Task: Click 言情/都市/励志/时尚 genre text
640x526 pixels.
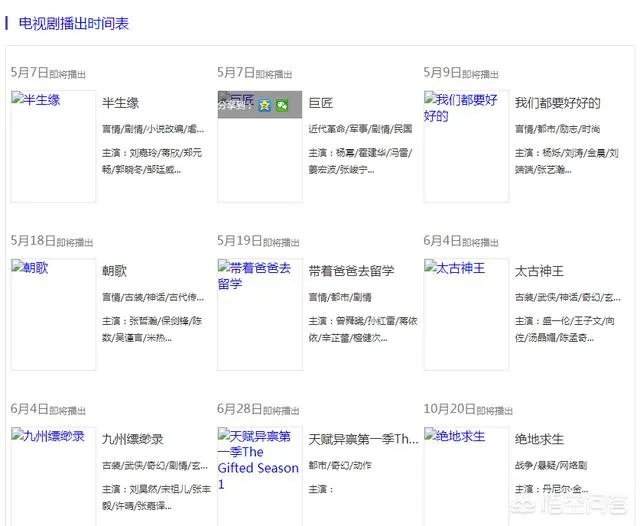Action: (x=557, y=129)
